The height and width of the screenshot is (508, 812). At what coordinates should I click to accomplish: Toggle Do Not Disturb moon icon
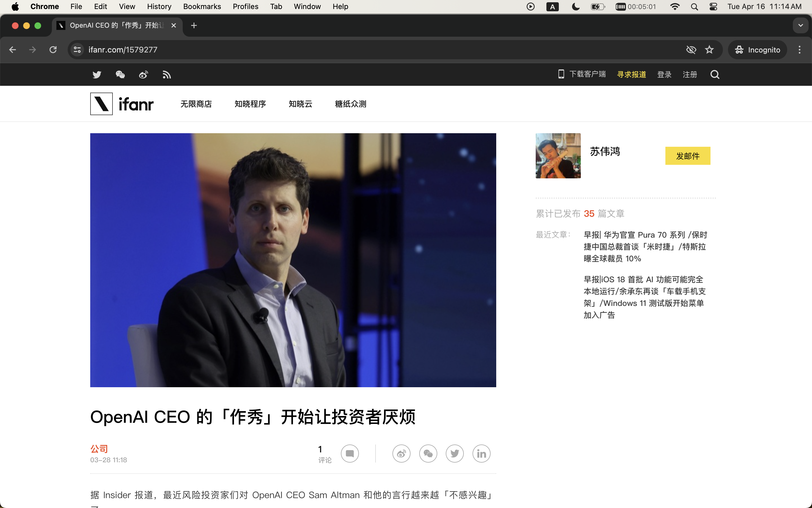576,6
